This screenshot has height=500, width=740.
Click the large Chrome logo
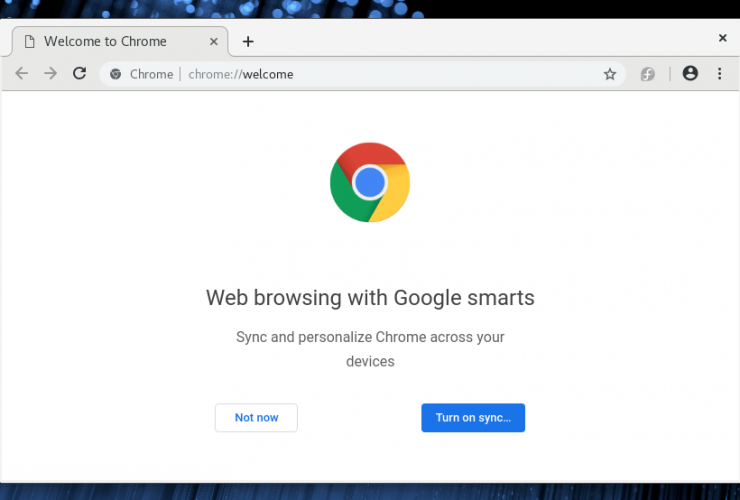370,182
